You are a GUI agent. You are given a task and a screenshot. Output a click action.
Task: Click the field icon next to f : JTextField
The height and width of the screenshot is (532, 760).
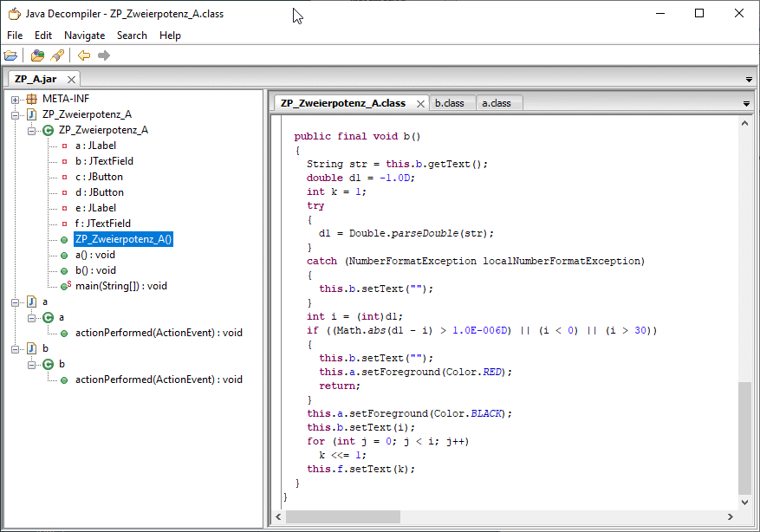pos(64,224)
